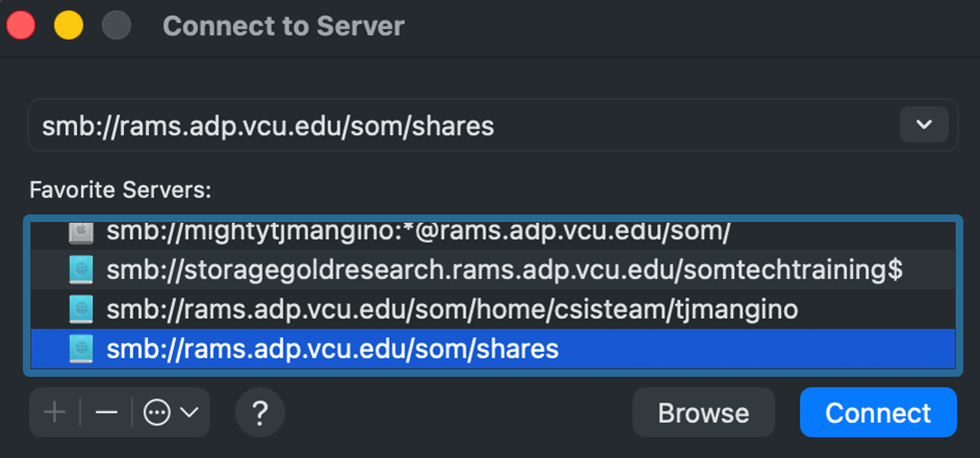
Task: Click the blue Connect button
Action: pos(877,412)
